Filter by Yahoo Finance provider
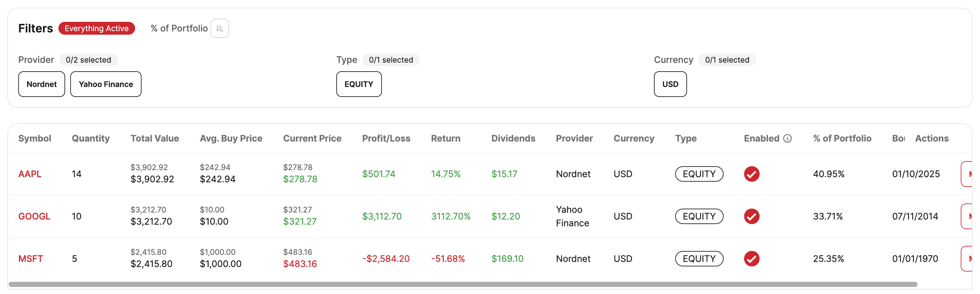Viewport: 980px width, 294px height. pos(106,84)
